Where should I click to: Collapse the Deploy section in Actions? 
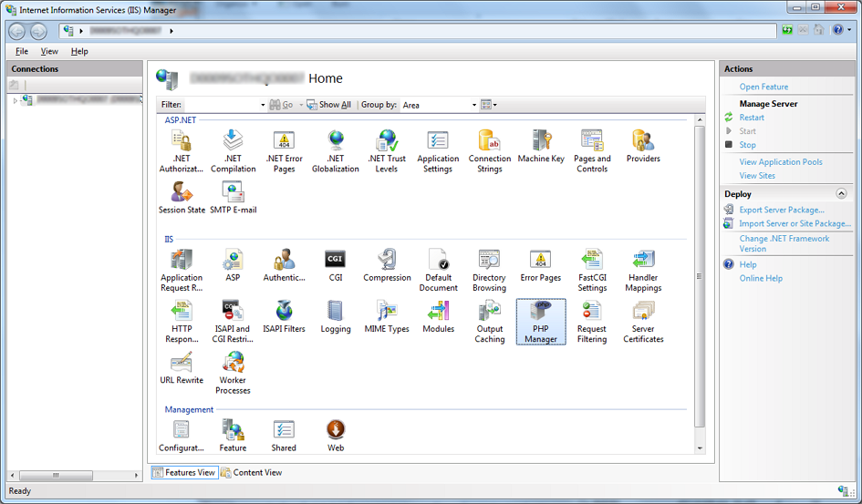841,193
